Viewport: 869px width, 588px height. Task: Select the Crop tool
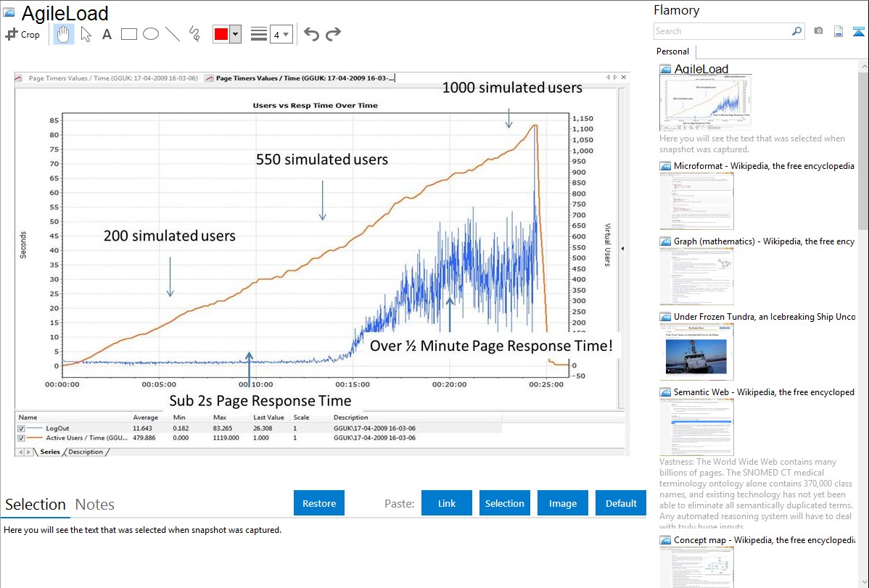pyautogui.click(x=22, y=34)
